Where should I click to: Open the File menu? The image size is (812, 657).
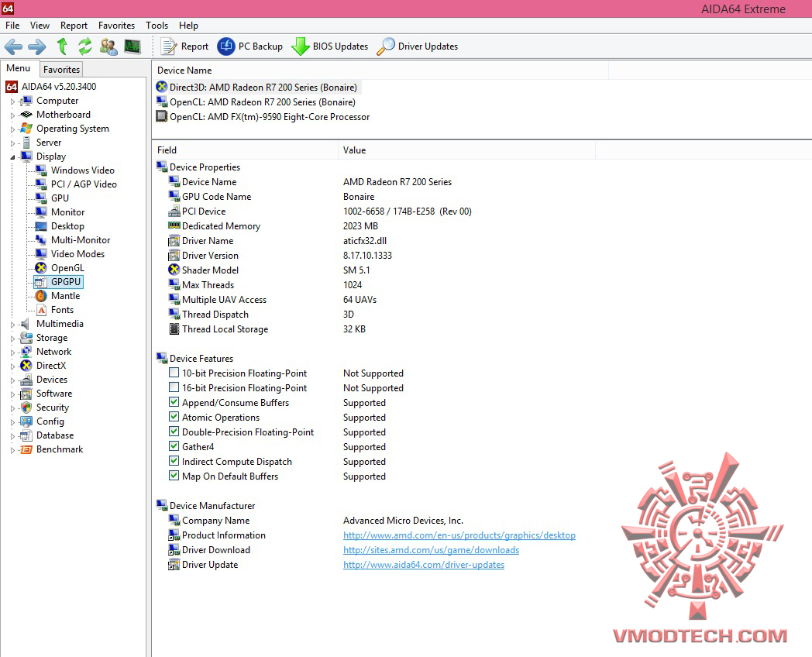pos(12,26)
